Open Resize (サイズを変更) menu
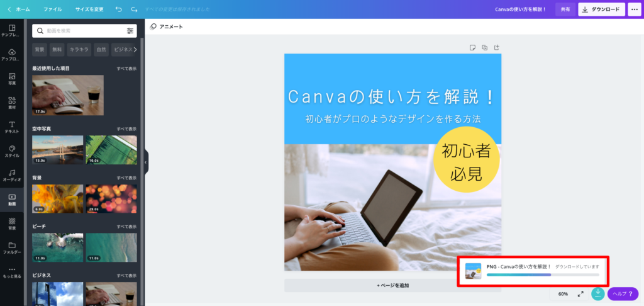 (89, 9)
